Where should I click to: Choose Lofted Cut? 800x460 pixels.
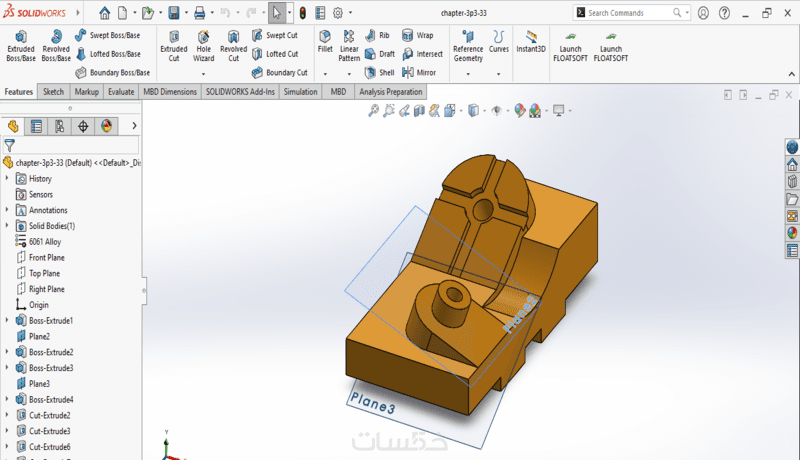click(275, 54)
